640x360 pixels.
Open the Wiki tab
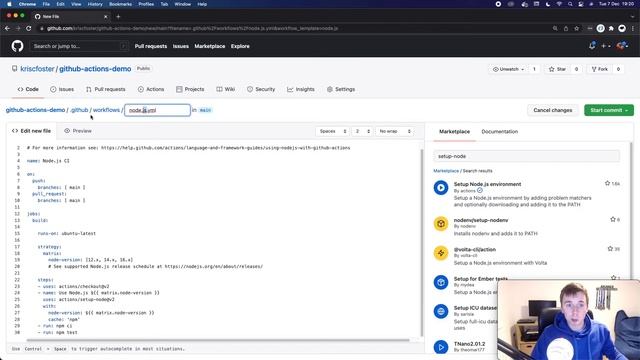(226, 89)
